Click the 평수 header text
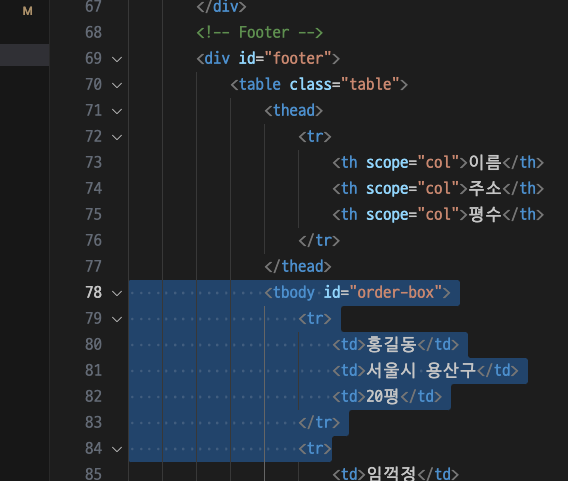This screenshot has width=568, height=481. [485, 214]
